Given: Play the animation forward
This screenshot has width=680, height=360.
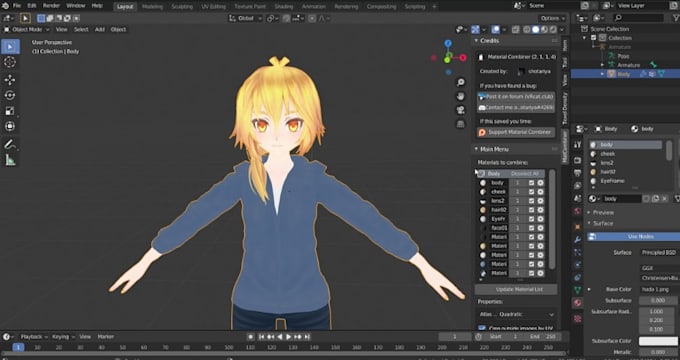Looking at the screenshot, I should tap(289, 337).
